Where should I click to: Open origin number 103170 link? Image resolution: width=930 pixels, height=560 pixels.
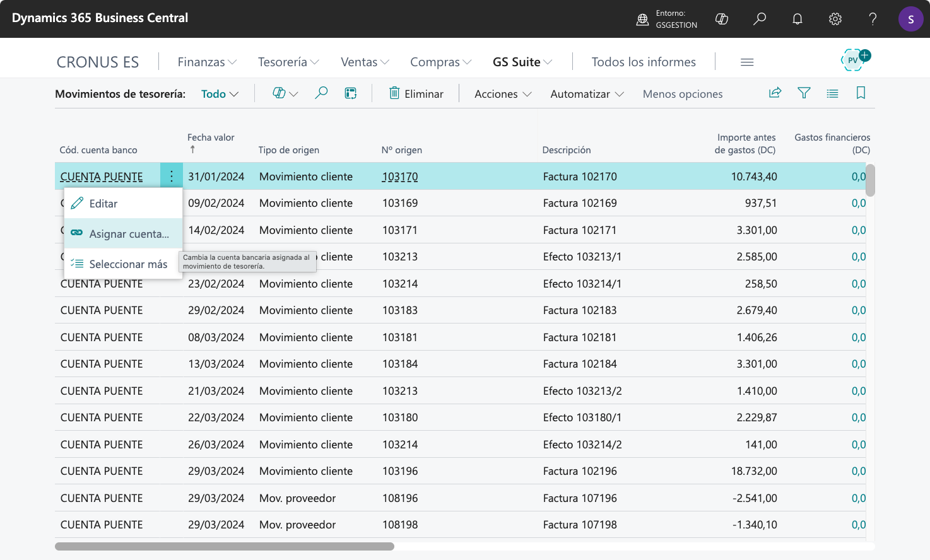(400, 177)
